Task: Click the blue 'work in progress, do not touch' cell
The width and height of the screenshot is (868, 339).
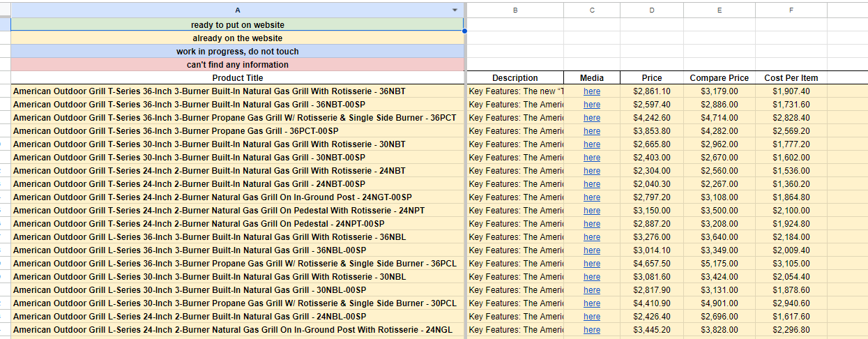Action: click(238, 52)
